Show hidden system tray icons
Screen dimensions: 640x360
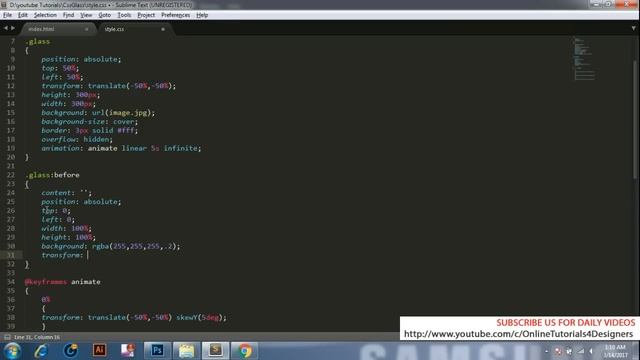point(547,351)
